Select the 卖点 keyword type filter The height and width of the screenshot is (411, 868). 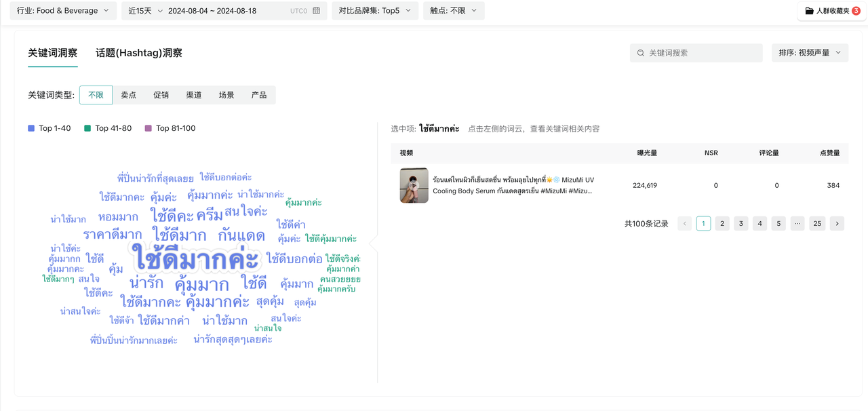(x=128, y=95)
